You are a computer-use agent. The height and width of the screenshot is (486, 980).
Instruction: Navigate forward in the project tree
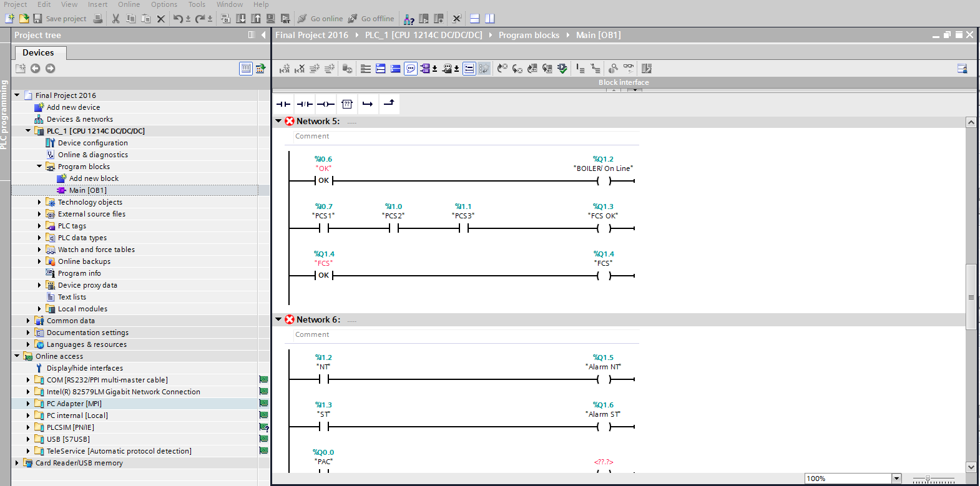(51, 69)
